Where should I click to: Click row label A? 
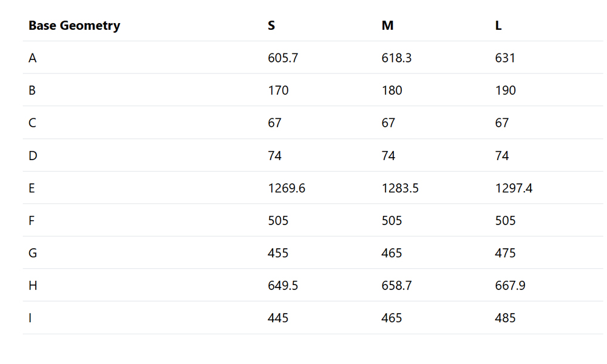(x=33, y=58)
